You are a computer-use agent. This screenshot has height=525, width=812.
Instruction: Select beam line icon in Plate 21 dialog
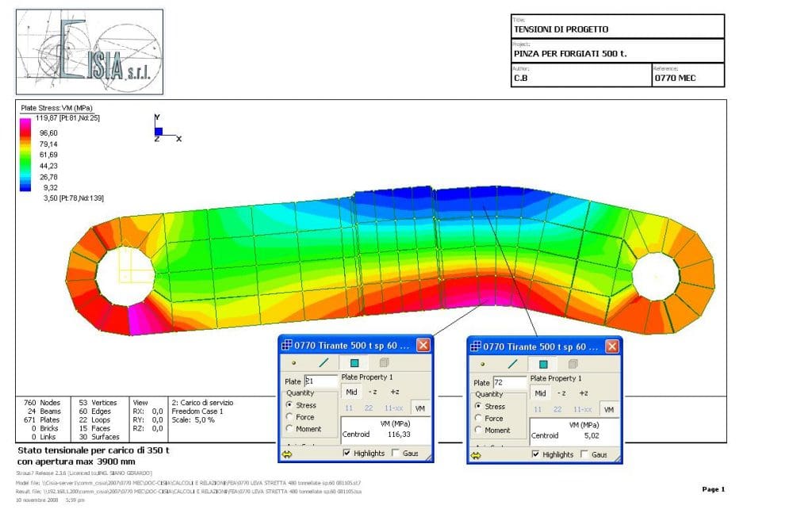(x=324, y=363)
